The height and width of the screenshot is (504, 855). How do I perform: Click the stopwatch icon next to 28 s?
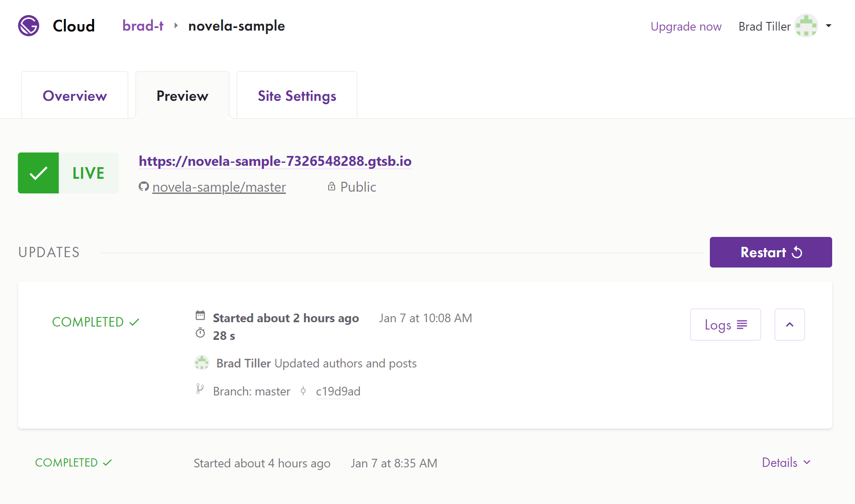tap(200, 333)
